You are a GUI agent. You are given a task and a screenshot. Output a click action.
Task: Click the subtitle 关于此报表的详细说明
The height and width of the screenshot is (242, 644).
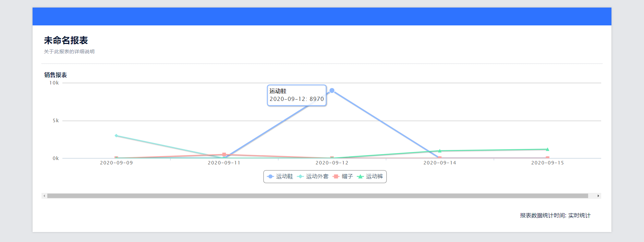[69, 51]
